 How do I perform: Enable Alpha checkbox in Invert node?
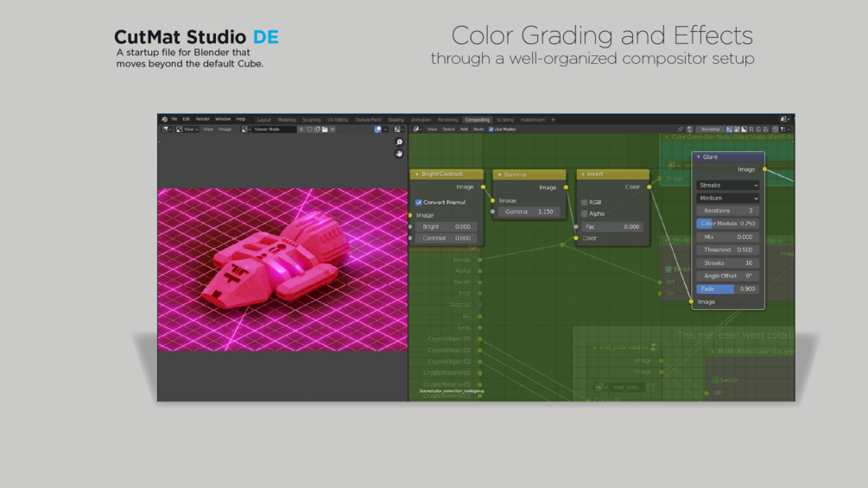pyautogui.click(x=584, y=213)
